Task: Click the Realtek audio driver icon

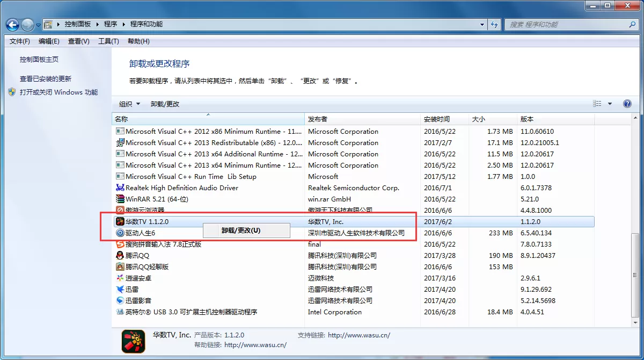Action: 120,188
